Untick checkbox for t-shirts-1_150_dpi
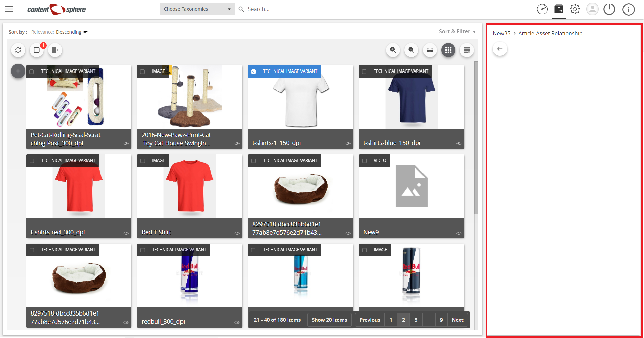Viewport: 644px width, 338px height. tap(254, 71)
